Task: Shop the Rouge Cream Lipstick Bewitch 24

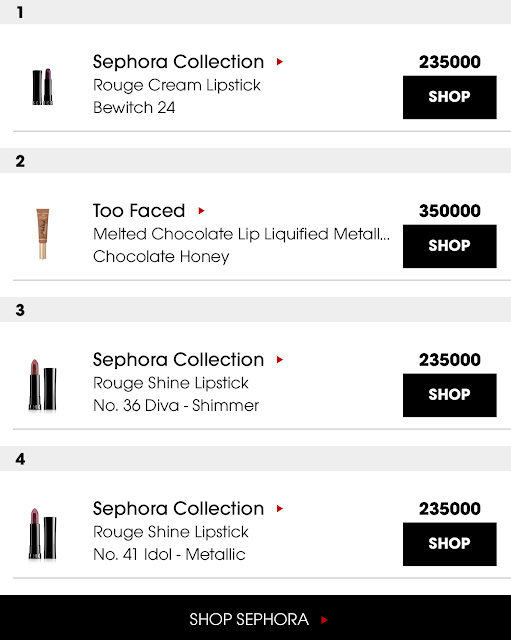Action: coord(449,97)
